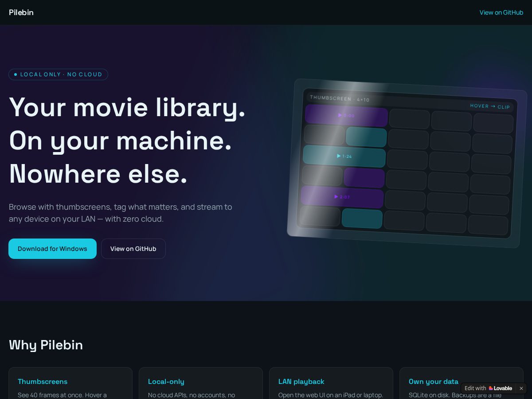Click the Download for Windows button
532x399 pixels.
tap(52, 249)
